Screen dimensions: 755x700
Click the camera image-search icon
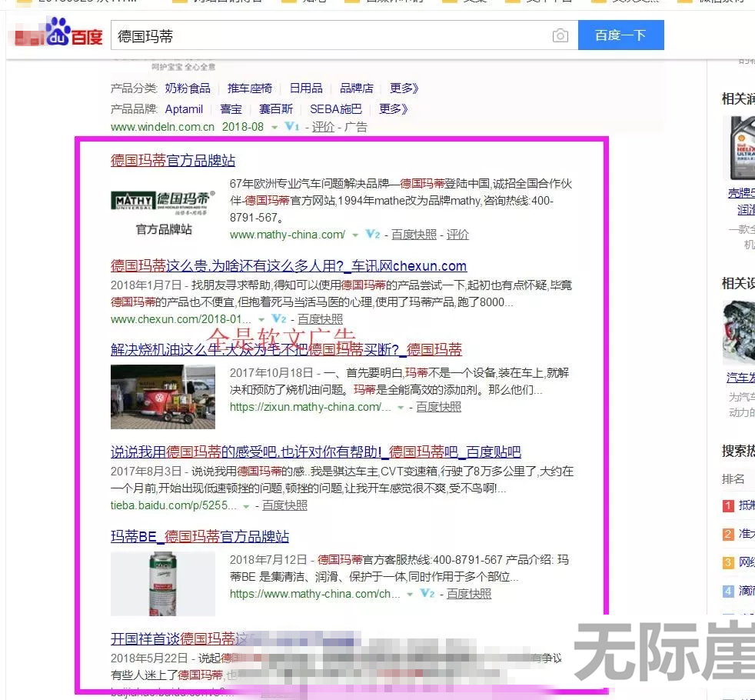(x=560, y=35)
